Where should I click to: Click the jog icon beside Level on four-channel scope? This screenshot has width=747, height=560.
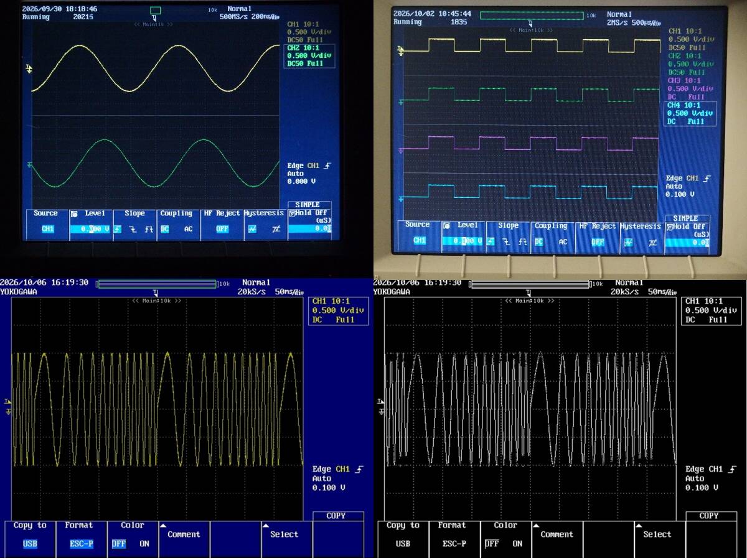[x=447, y=226]
